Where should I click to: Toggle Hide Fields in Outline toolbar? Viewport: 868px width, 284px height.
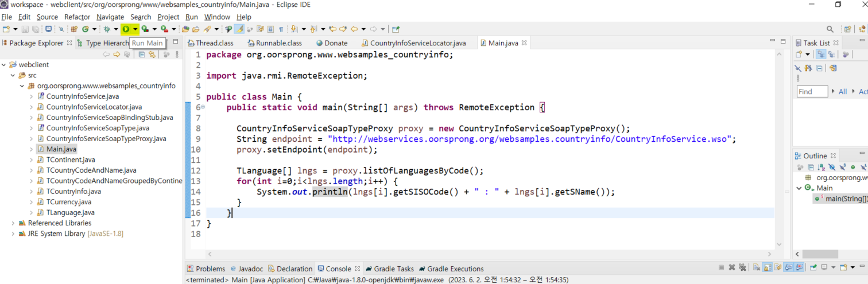coord(832,168)
